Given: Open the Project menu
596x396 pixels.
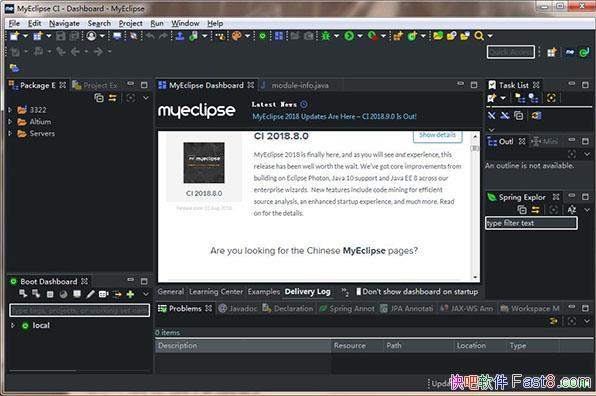Looking at the screenshot, I should pyautogui.click(x=130, y=23).
